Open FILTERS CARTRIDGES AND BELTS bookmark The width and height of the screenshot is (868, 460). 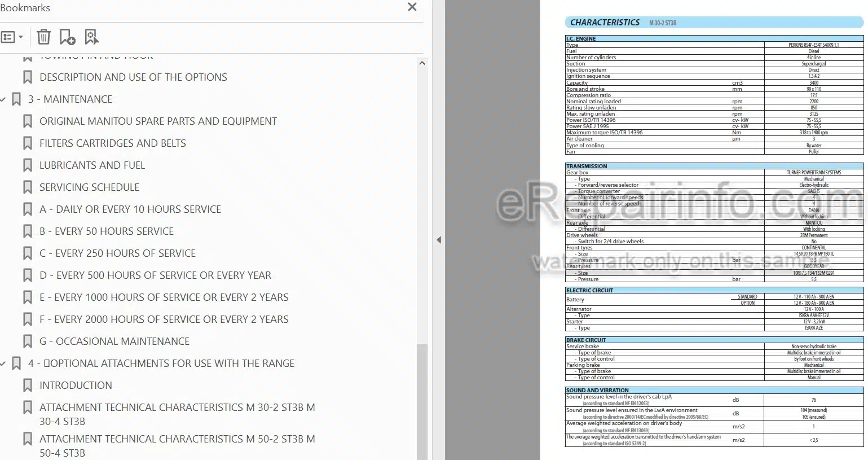pos(113,143)
